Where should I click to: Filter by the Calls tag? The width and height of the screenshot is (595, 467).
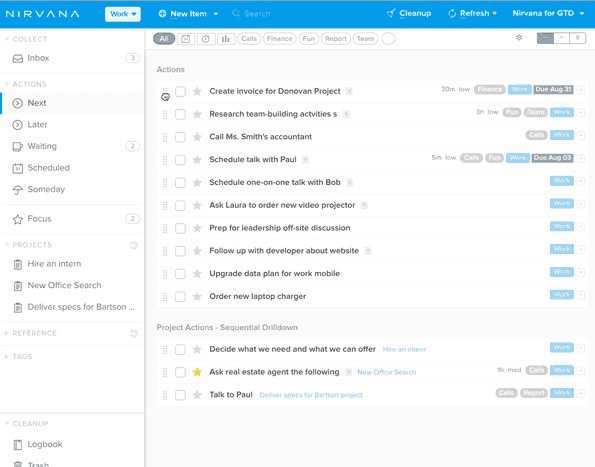click(249, 39)
